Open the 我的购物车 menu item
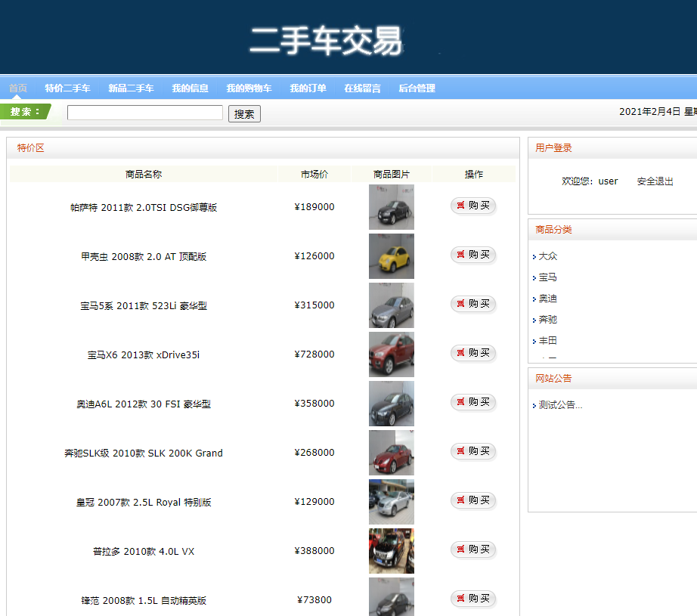 [249, 88]
